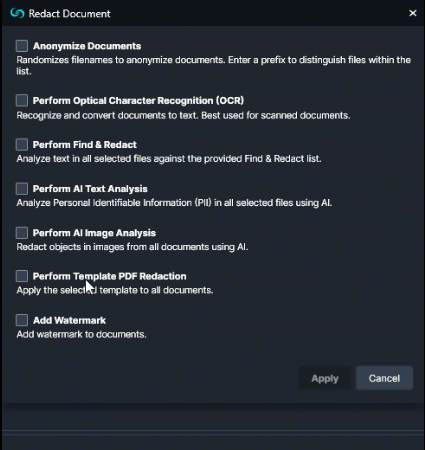Screen dimensions: 425x450
Task: Click the 'Perform Template PDF Redaction' heading label
Action: 110,276
